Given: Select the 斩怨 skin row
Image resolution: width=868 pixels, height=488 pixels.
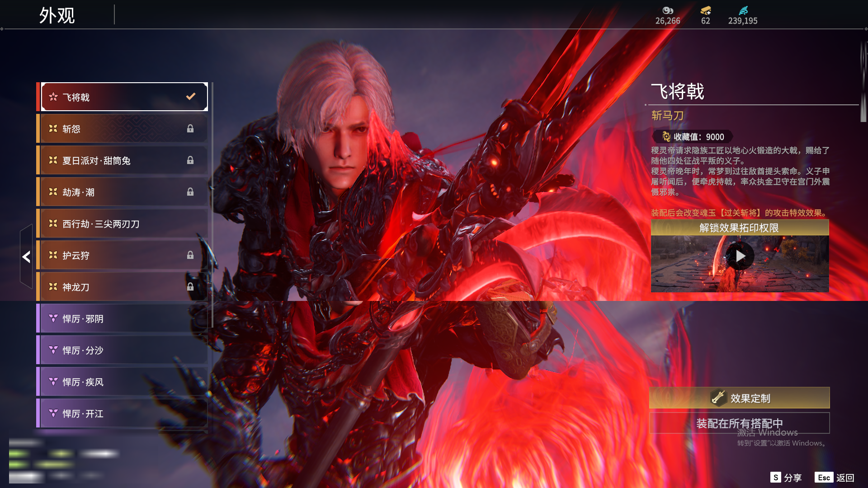Looking at the screenshot, I should [122, 129].
